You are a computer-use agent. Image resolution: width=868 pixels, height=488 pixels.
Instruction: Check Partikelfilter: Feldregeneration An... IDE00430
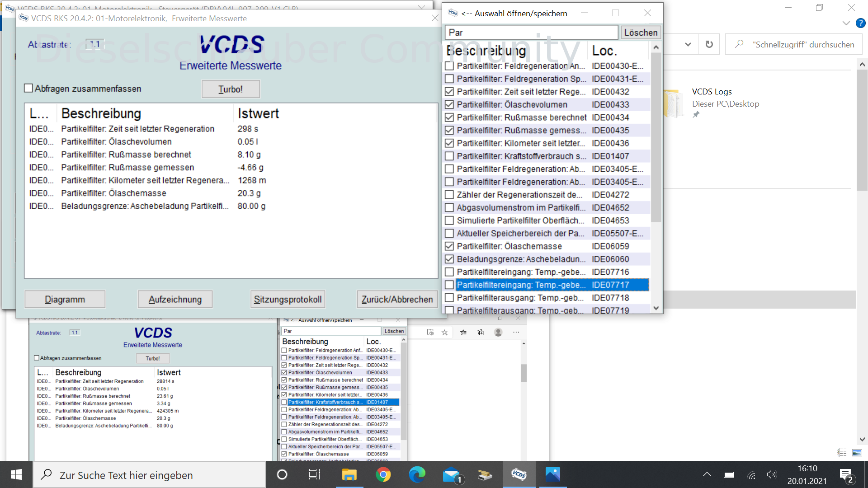pos(449,66)
